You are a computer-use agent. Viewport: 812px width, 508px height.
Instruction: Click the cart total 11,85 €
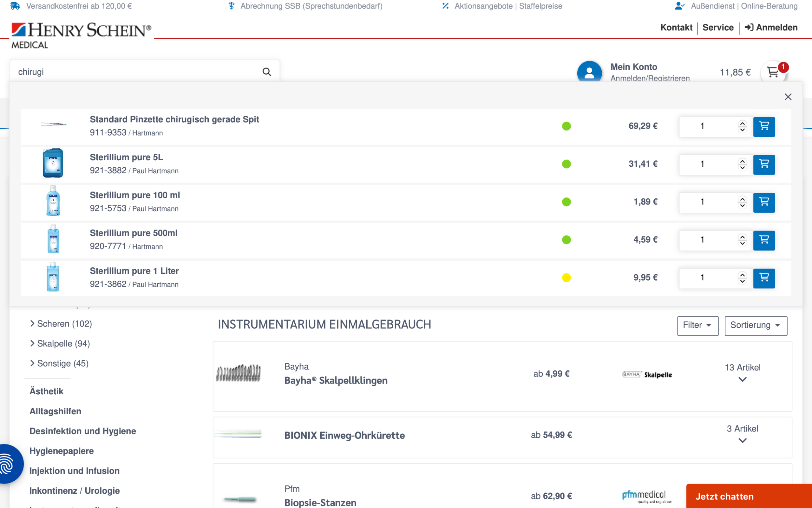point(735,72)
